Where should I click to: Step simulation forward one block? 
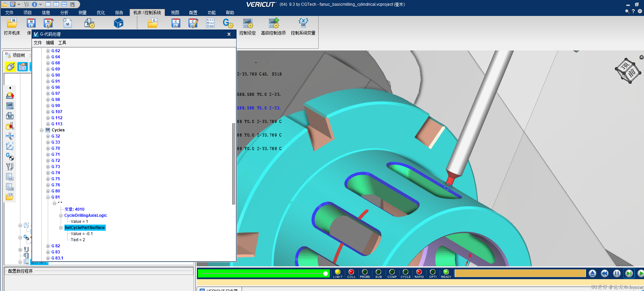coord(629,273)
